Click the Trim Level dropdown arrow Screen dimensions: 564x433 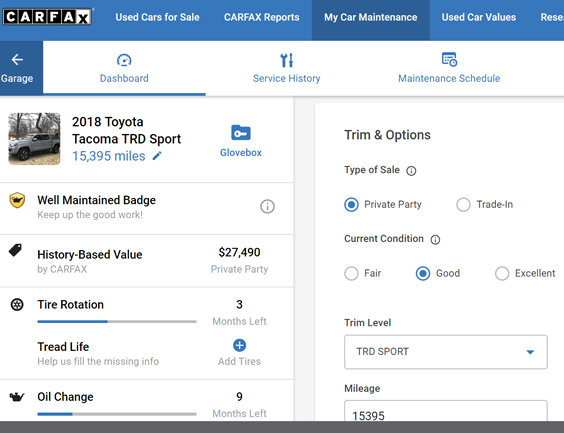(530, 352)
